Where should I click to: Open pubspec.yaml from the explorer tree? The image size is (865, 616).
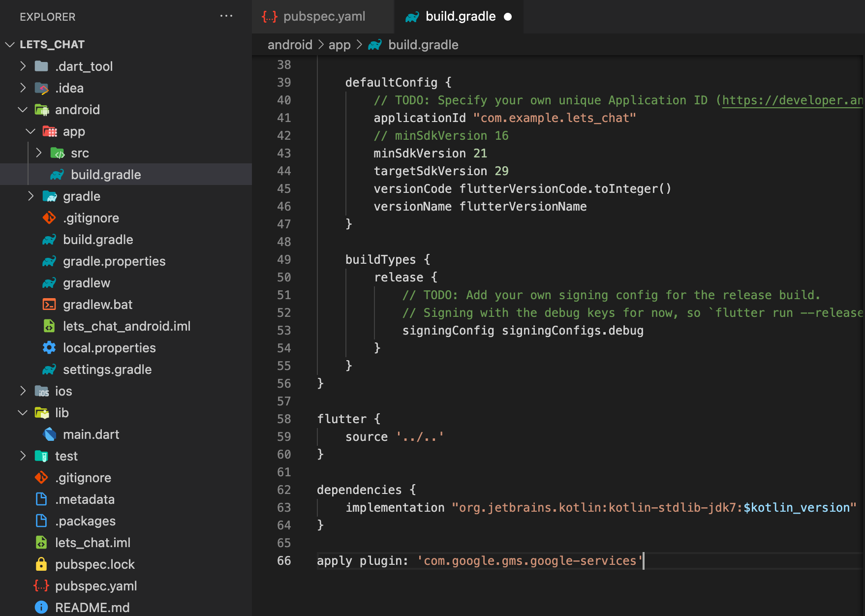coord(126,585)
